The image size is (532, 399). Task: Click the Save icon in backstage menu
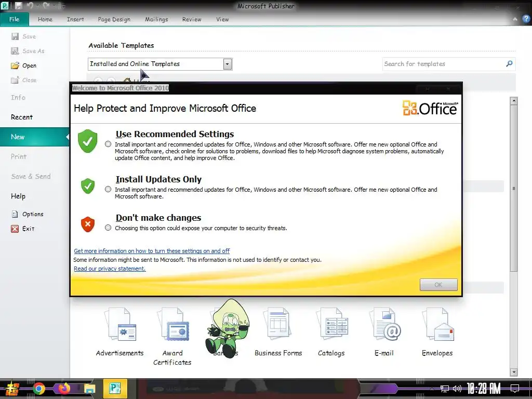click(15, 36)
